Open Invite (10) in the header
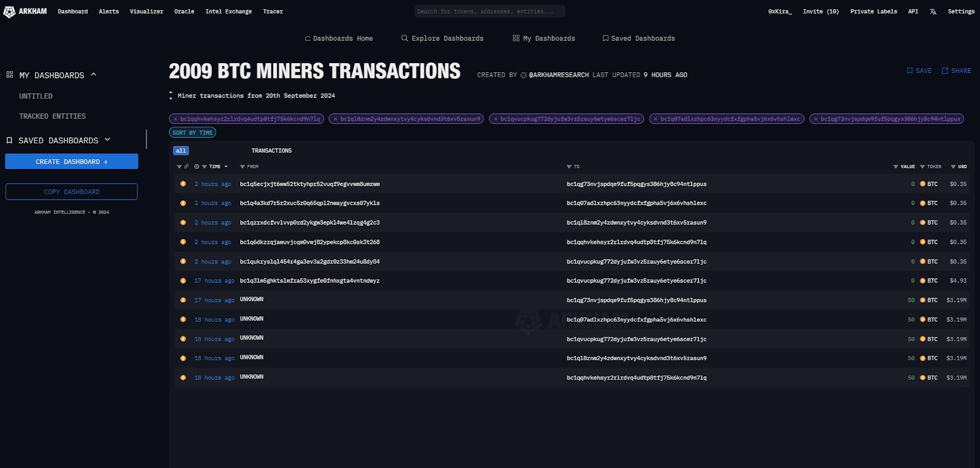The width and height of the screenshot is (980, 468). (x=821, y=12)
